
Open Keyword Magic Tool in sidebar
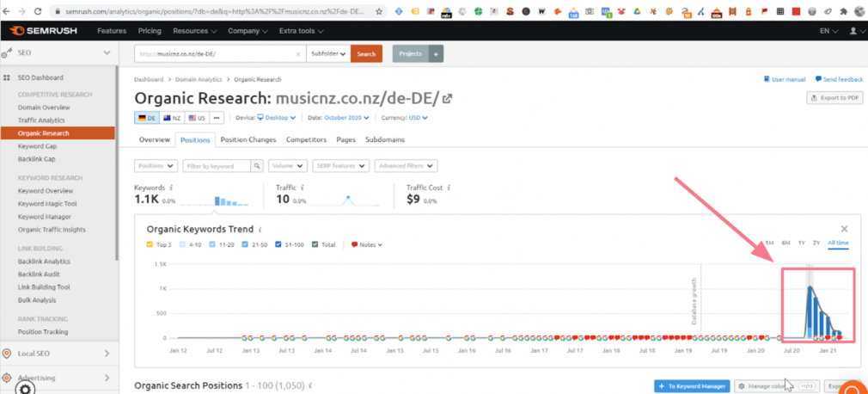(x=47, y=204)
